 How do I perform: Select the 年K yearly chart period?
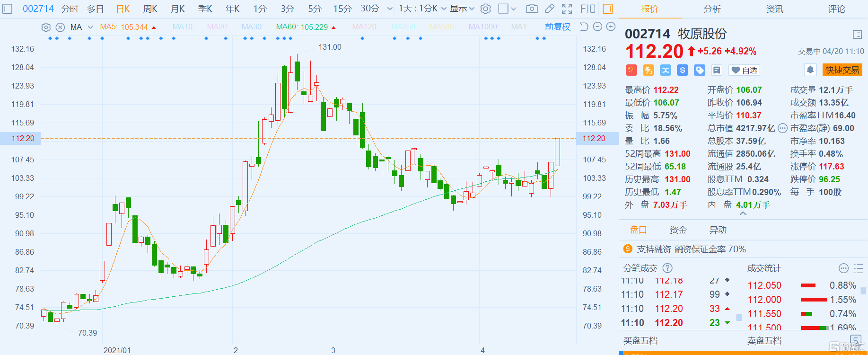click(233, 9)
